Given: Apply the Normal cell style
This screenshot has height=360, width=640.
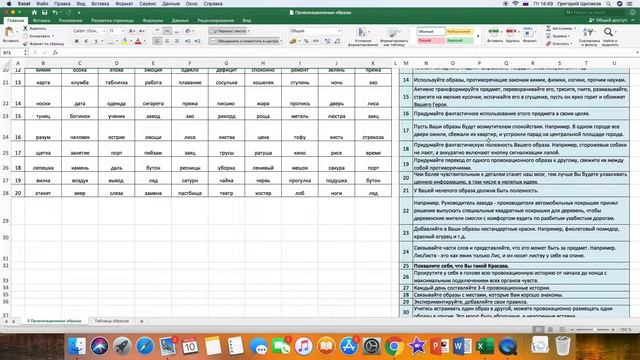Looking at the screenshot, I should pyautogui.click(x=430, y=31).
